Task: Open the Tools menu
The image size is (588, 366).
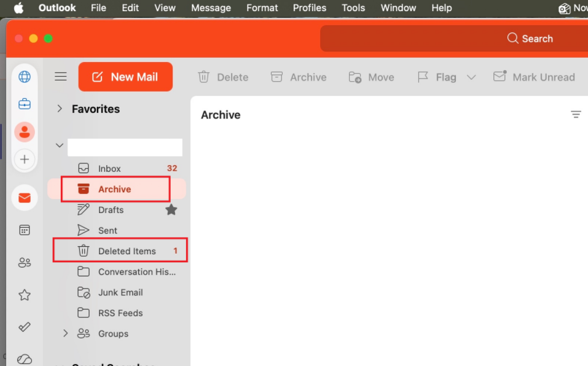Action: [x=353, y=8]
